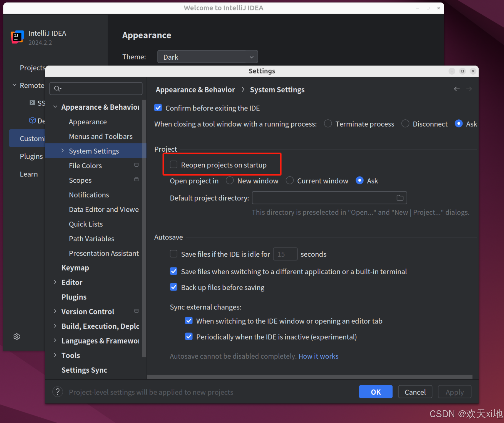This screenshot has width=504, height=423.
Task: Expand the Version Control node
Action: (55, 311)
